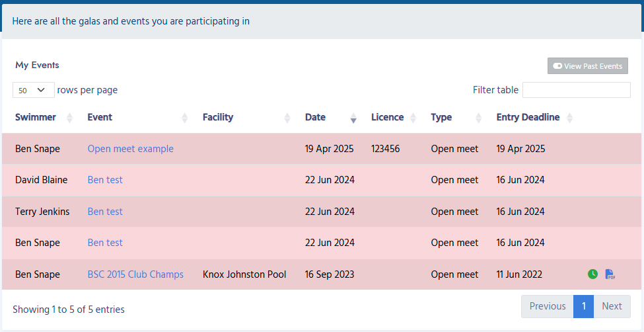The image size is (644, 332).
Task: Click the green clock icon for BSC 2015 Club Champs
Action: coord(592,274)
